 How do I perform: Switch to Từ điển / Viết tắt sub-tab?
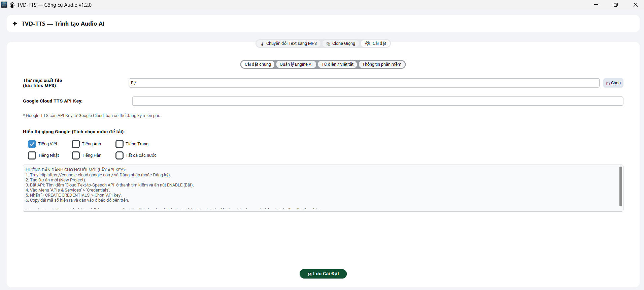337,64
